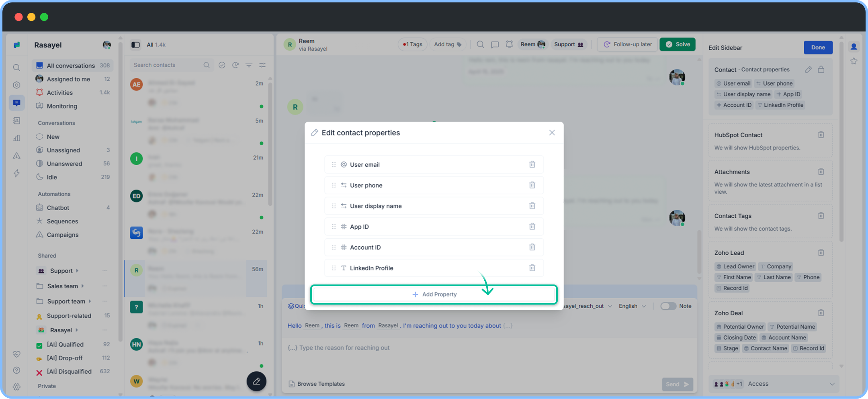Select the [AI] Disqualified view
This screenshot has height=399, width=868.
pyautogui.click(x=73, y=372)
